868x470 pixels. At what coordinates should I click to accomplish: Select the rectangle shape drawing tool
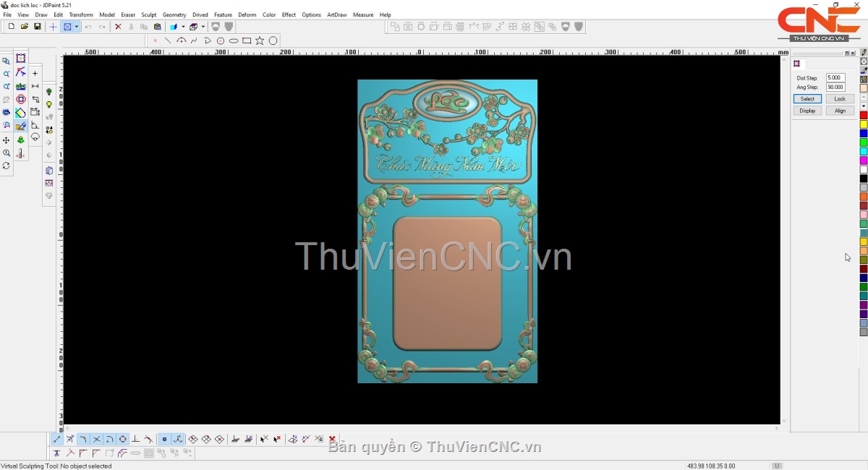247,41
